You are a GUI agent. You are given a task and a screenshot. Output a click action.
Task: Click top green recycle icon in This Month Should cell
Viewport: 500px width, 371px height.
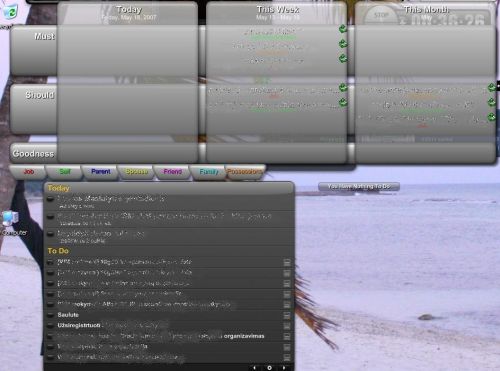pyautogui.click(x=492, y=88)
